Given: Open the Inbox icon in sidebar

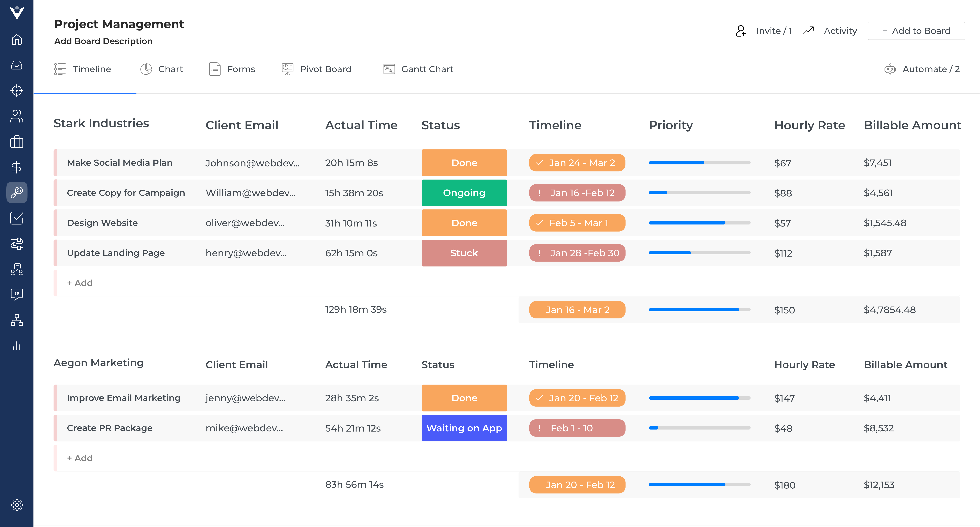Looking at the screenshot, I should click(17, 65).
